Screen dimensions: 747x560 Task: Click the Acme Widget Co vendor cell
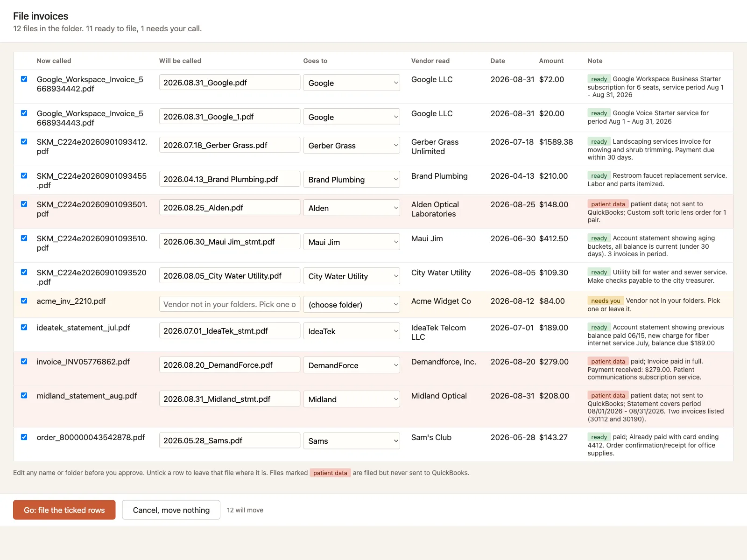tap(441, 301)
